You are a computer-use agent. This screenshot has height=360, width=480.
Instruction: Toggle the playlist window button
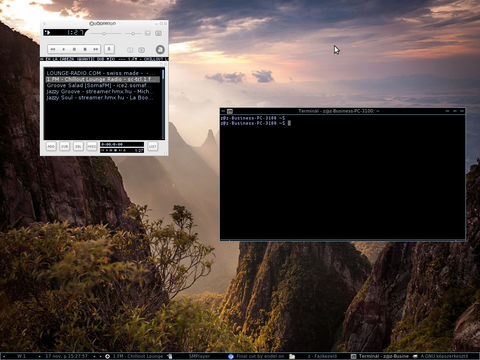point(158,33)
